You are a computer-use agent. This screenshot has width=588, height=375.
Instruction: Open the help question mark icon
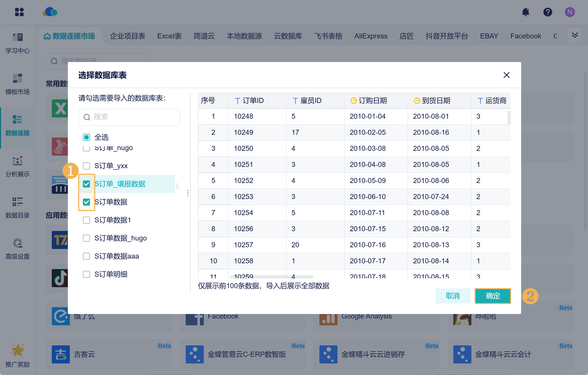pyautogui.click(x=548, y=12)
